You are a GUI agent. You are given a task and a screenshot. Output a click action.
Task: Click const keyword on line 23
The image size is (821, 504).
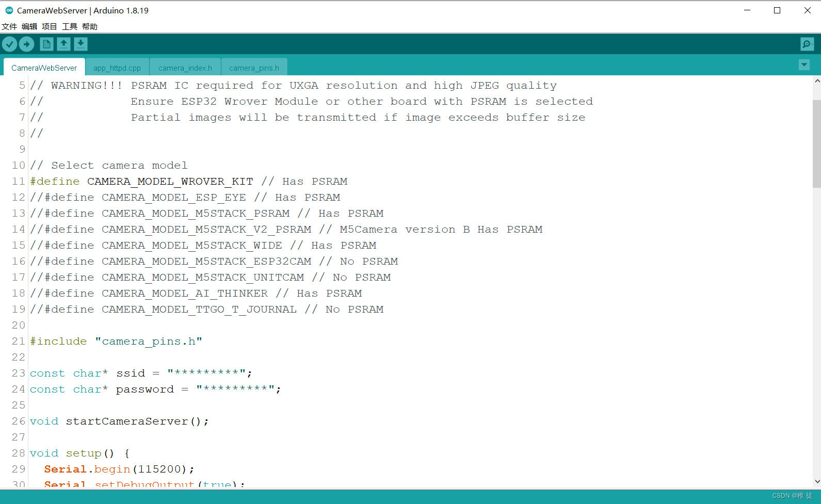pos(47,373)
